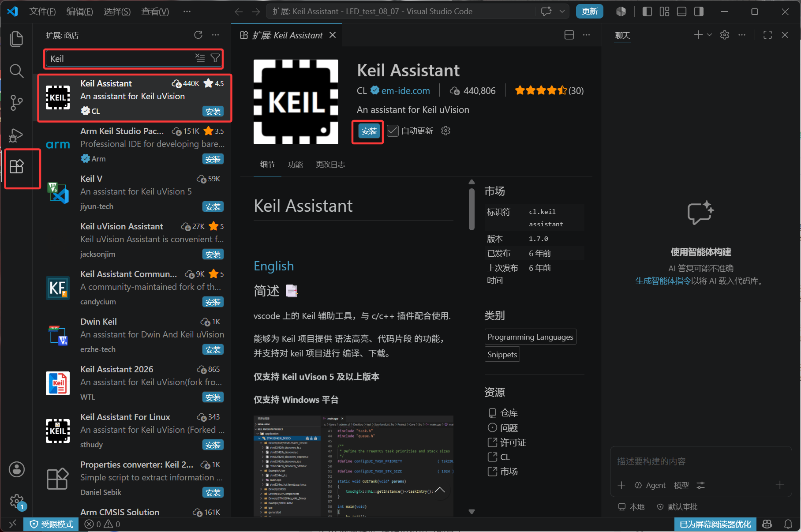Maximize the chat panel
The width and height of the screenshot is (801, 532).
(x=768, y=35)
